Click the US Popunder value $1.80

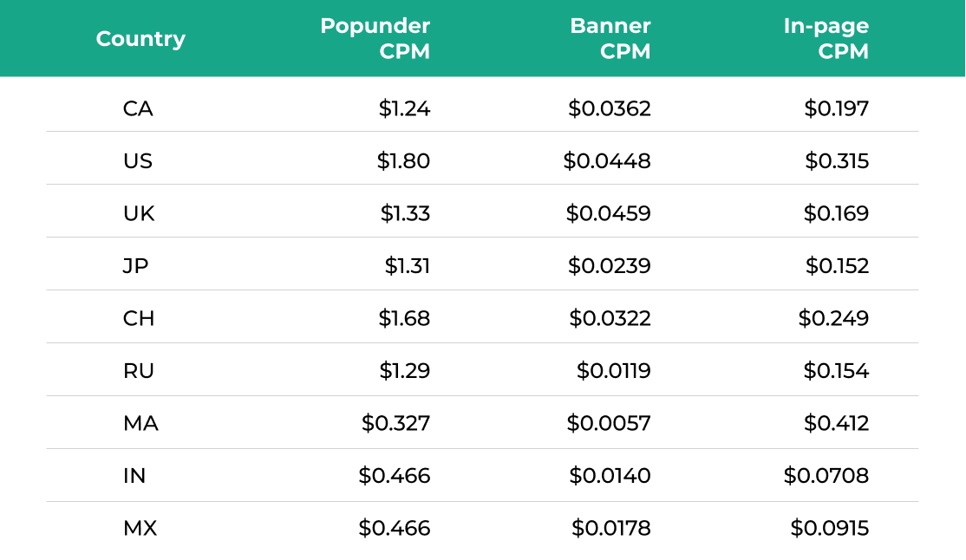click(403, 161)
